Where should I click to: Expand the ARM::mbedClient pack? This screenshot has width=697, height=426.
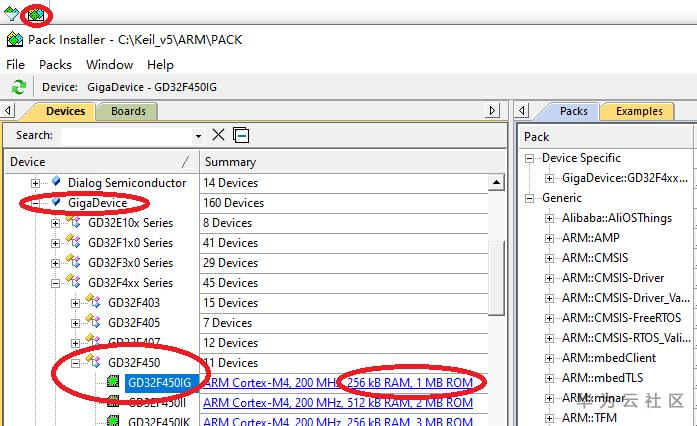point(549,358)
